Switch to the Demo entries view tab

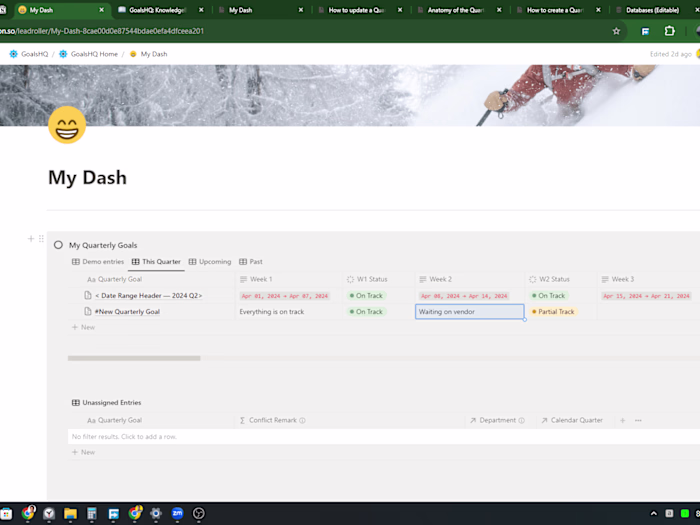[x=98, y=262]
